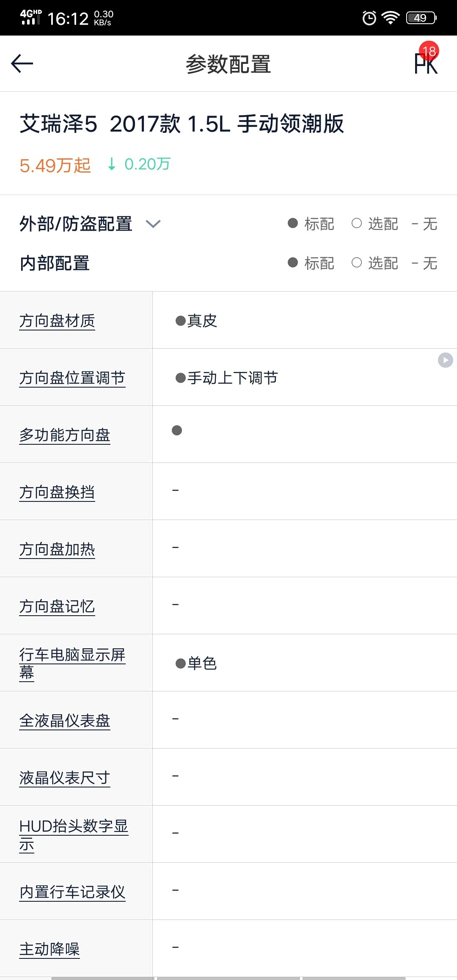Open the 外部/防盗配置 section selector
Screen dimensions: 457x980
76,224
